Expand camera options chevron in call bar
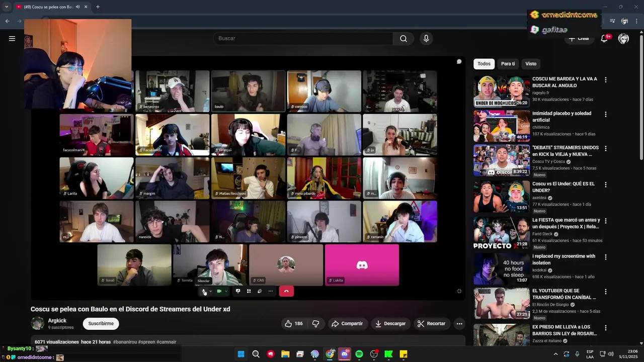This screenshot has height=362, width=644. tap(226, 291)
